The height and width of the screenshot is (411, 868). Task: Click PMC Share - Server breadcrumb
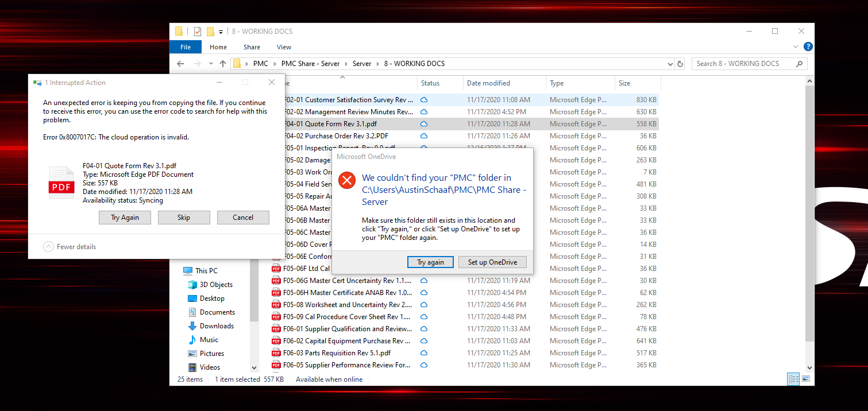point(310,64)
